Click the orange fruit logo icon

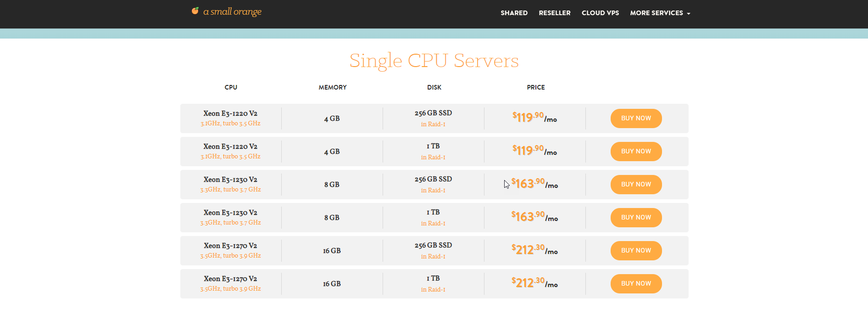pyautogui.click(x=195, y=11)
